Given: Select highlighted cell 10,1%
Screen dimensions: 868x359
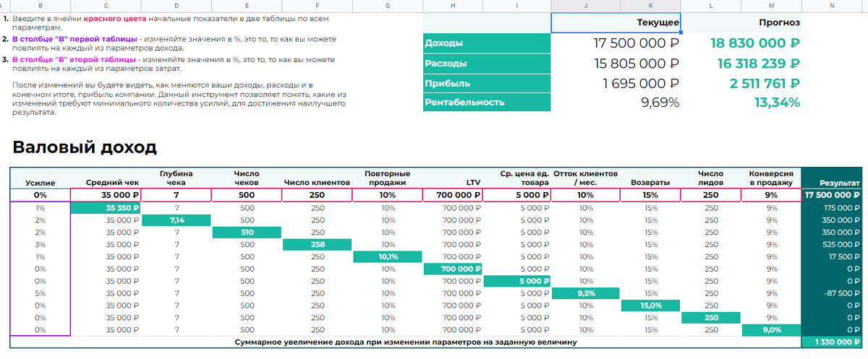Looking at the screenshot, I should (387, 256).
